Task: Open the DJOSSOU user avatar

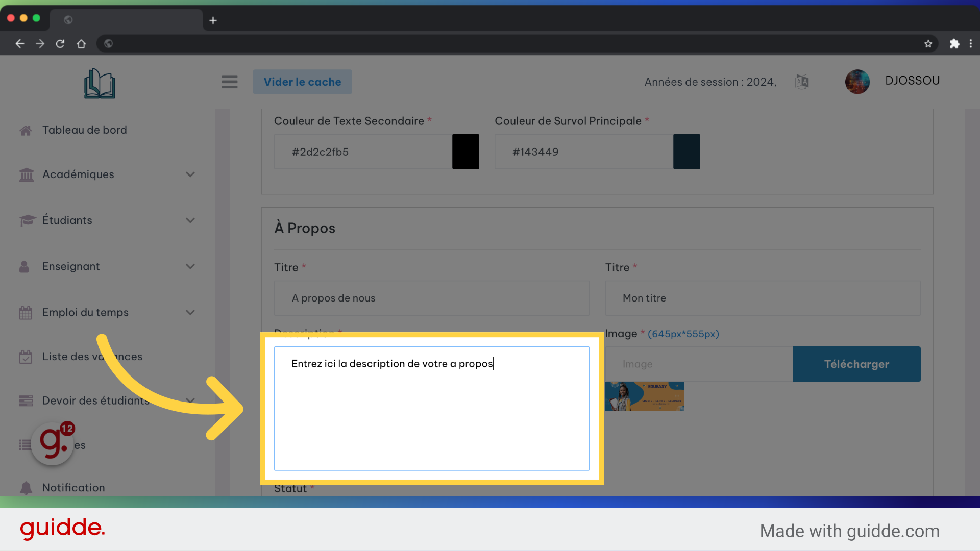Action: (x=857, y=82)
